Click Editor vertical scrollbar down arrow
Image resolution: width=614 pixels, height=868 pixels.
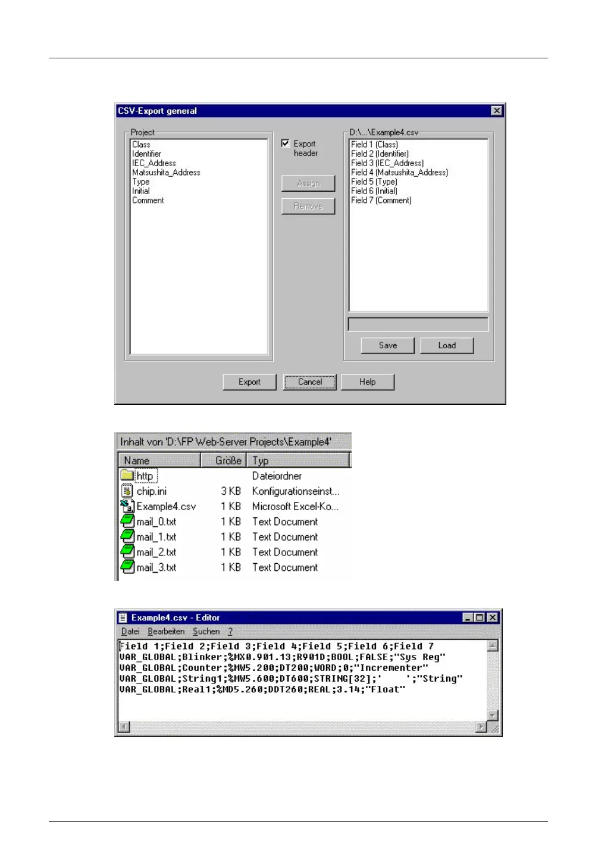493,716
